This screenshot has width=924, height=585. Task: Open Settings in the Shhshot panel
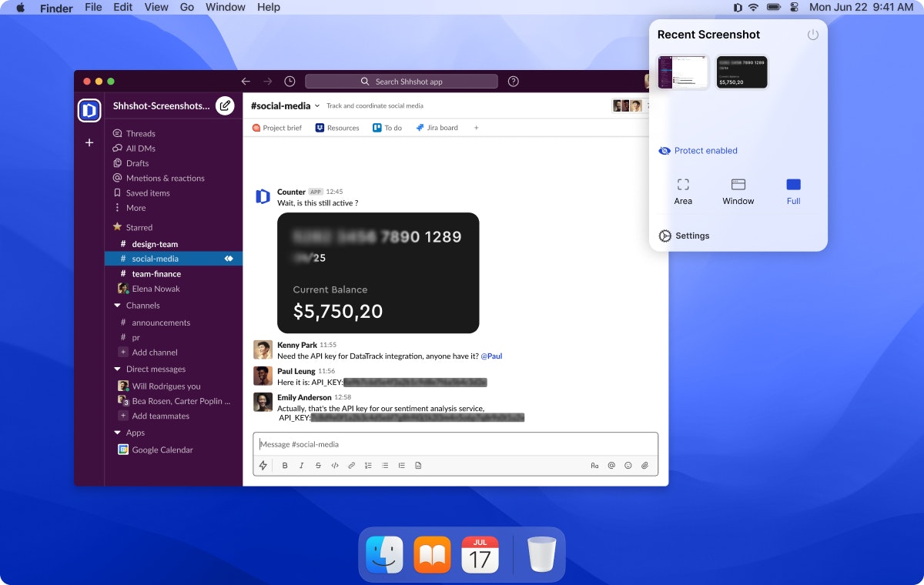684,236
